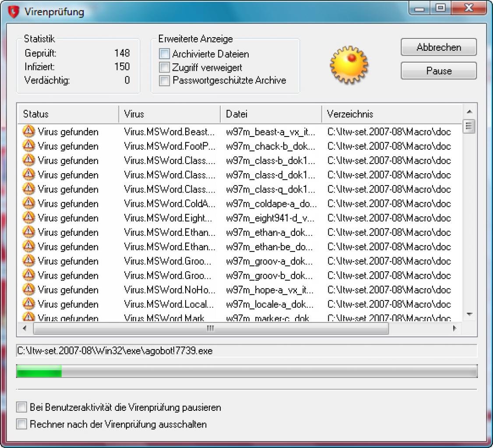The width and height of the screenshot is (493, 448).
Task: Select Virus.MSWord.NoHo... virus name cell
Action: point(169,290)
